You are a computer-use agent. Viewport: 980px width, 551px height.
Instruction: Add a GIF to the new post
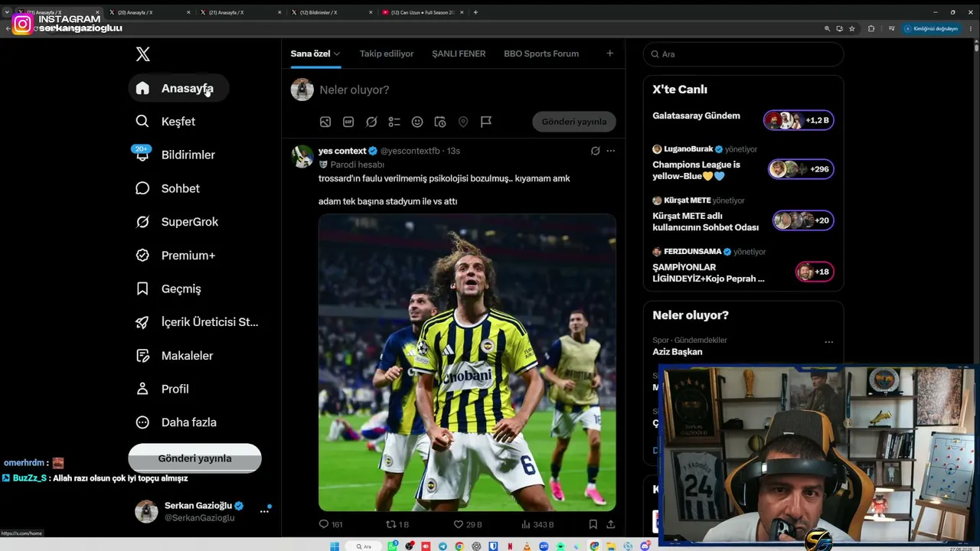click(348, 122)
